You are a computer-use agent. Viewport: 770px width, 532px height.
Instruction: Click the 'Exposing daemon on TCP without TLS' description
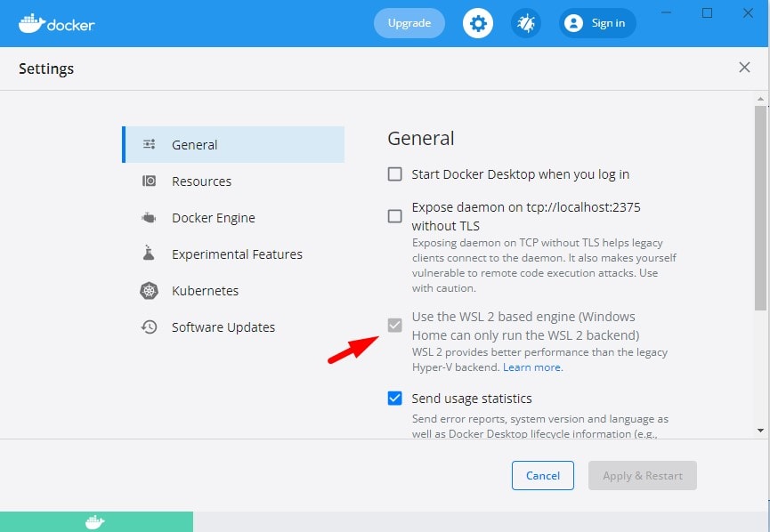click(544, 265)
